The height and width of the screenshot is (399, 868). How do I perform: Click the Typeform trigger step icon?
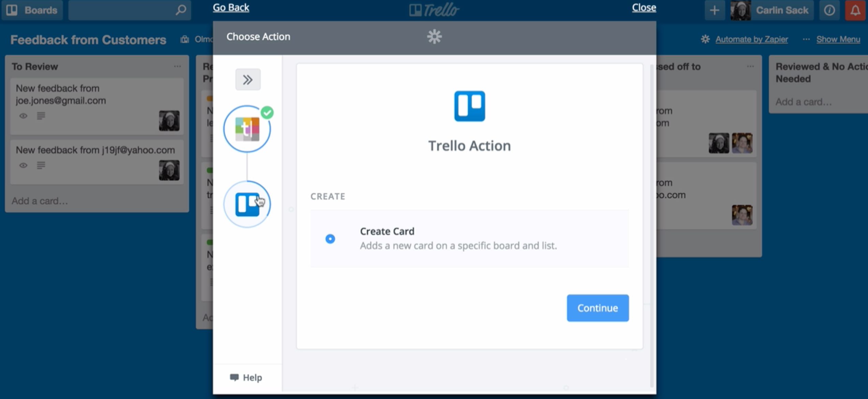(x=247, y=129)
